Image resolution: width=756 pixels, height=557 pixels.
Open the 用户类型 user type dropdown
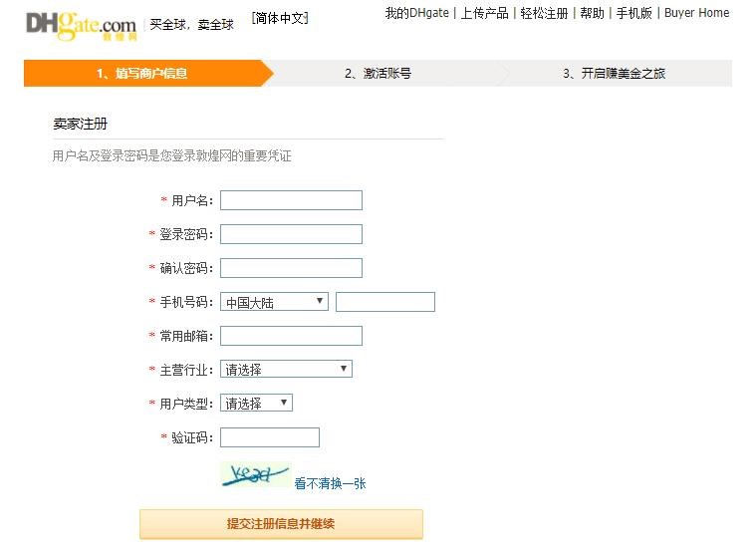click(x=256, y=403)
